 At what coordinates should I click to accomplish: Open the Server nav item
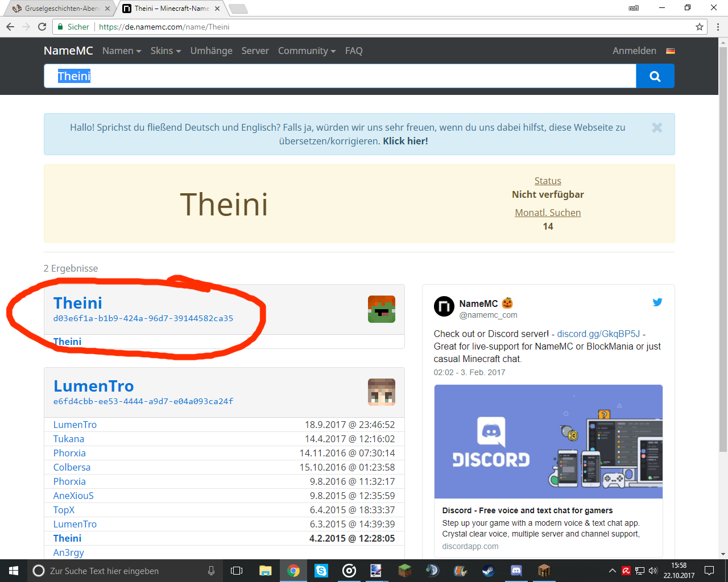tap(255, 51)
